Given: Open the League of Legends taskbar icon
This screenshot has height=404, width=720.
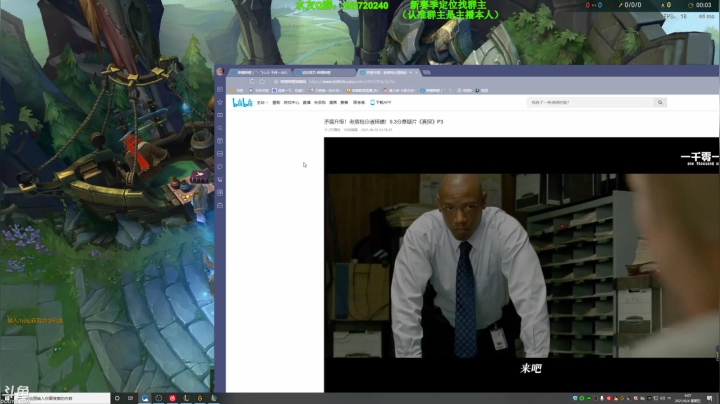Looking at the screenshot, I should [186, 398].
